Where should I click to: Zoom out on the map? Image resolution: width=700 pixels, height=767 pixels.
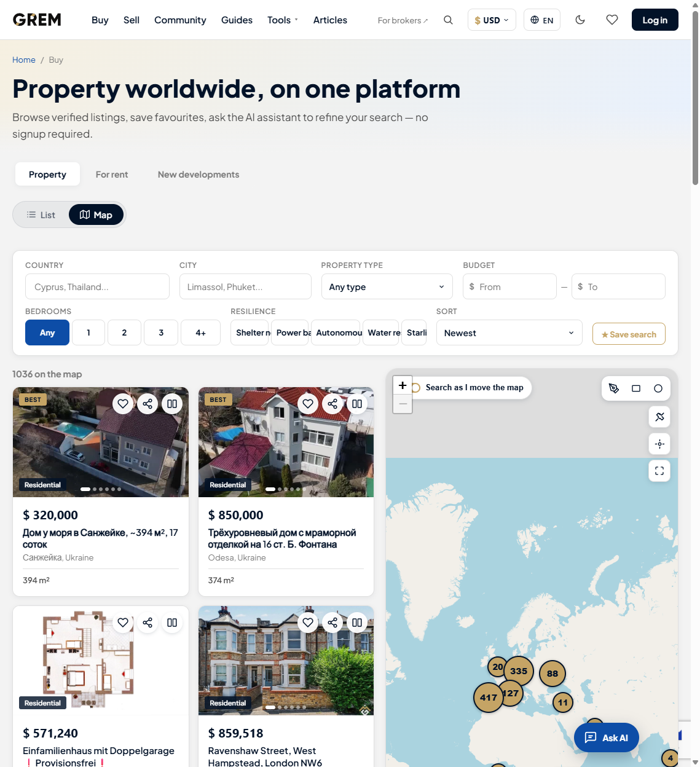point(403,404)
